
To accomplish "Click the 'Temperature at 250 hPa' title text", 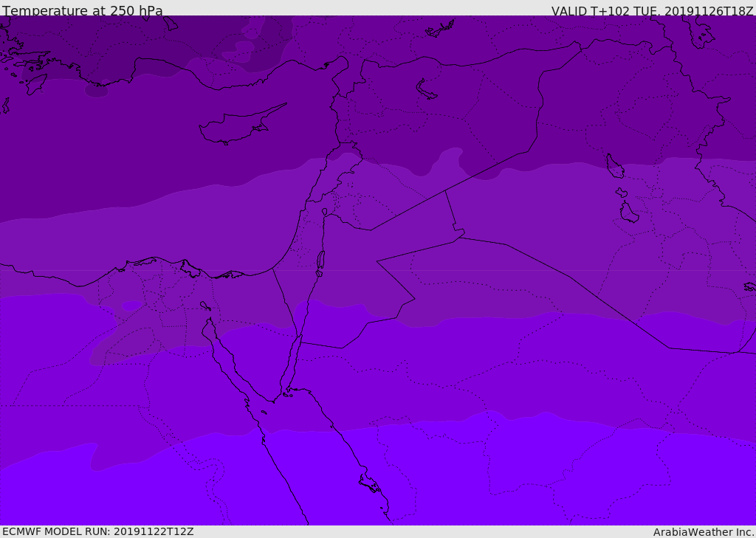I will click(x=83, y=10).
